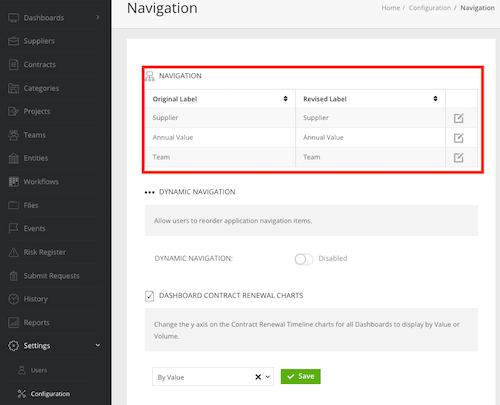Collapse the Settings menu chevron
This screenshot has width=500, height=405.
(x=98, y=345)
